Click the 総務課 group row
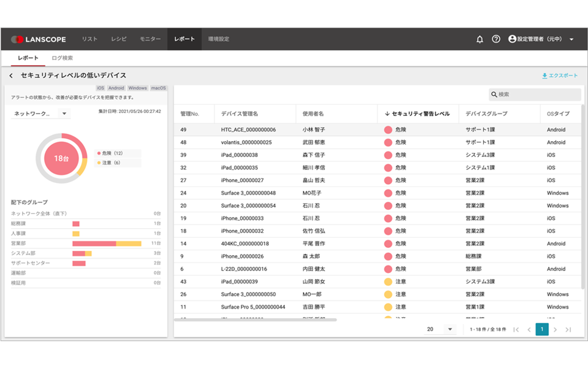Viewport: 588px width, 368px height. (x=86, y=224)
